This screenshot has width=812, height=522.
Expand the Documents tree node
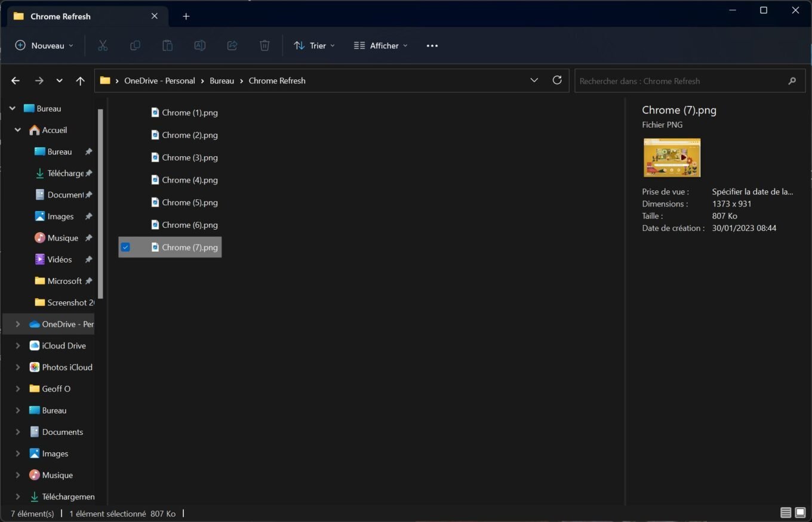click(18, 432)
